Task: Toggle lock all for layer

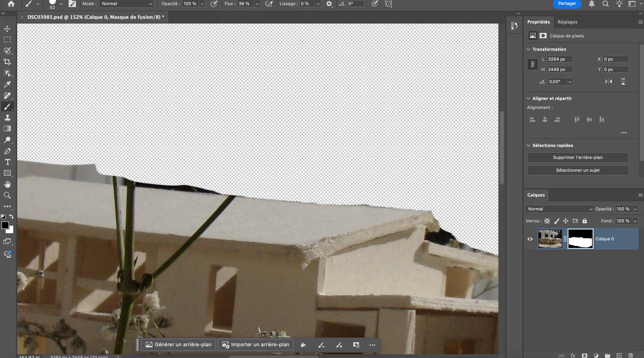Action: (x=584, y=221)
